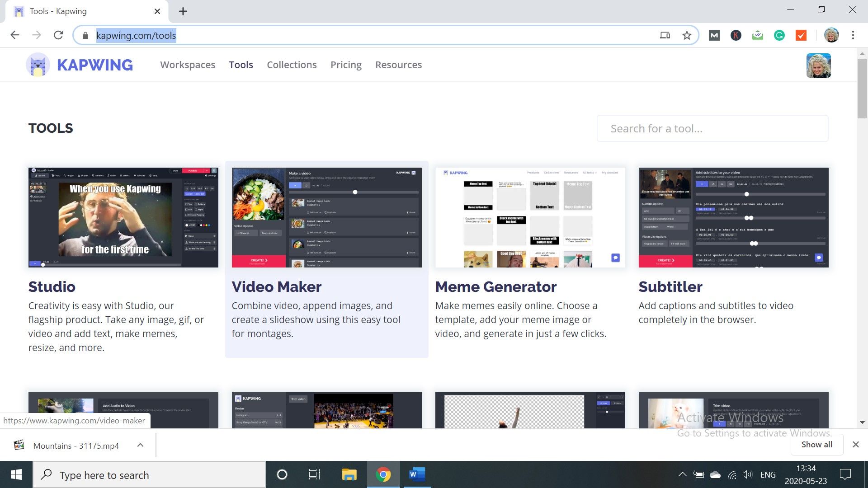Click Show all downloads button
This screenshot has width=868, height=488.
pyautogui.click(x=816, y=445)
